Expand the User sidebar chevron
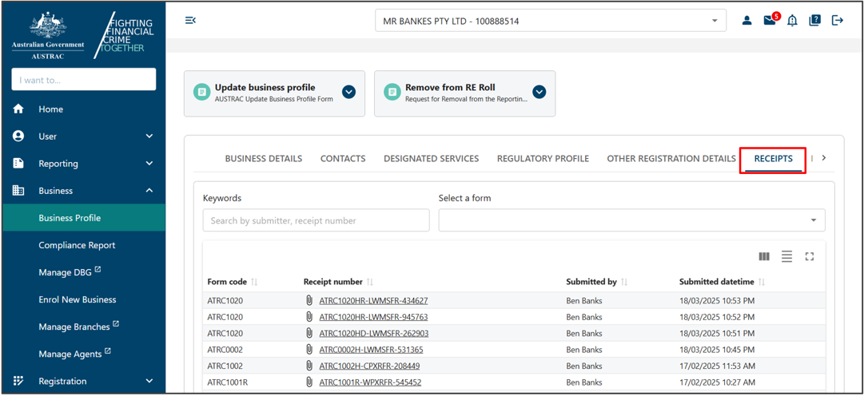Image resolution: width=868 pixels, height=396 pixels. point(149,136)
